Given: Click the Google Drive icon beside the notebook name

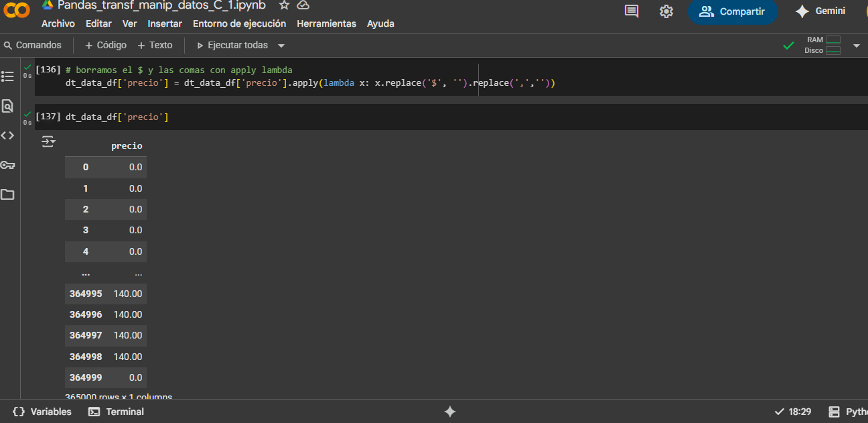Looking at the screenshot, I should click(x=47, y=5).
